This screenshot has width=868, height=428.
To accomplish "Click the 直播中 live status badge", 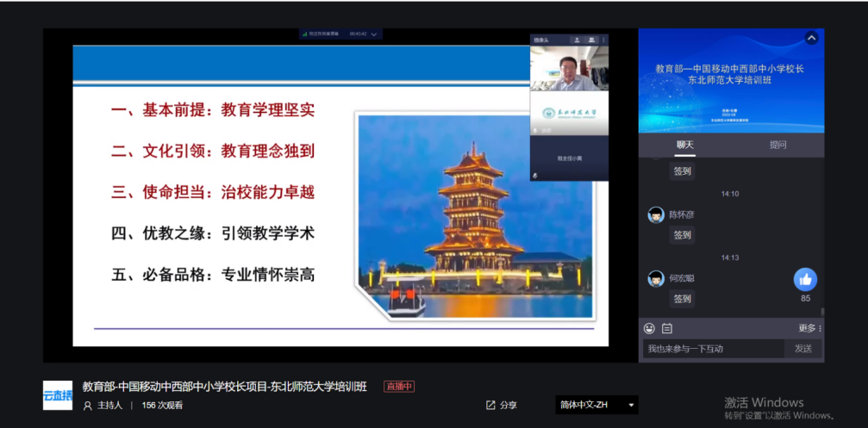I will 399,387.
